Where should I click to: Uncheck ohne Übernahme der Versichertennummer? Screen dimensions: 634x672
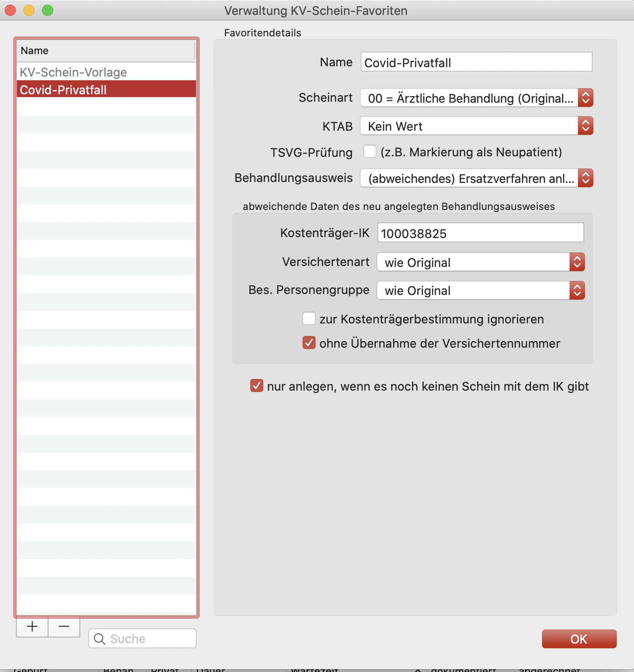pos(309,343)
